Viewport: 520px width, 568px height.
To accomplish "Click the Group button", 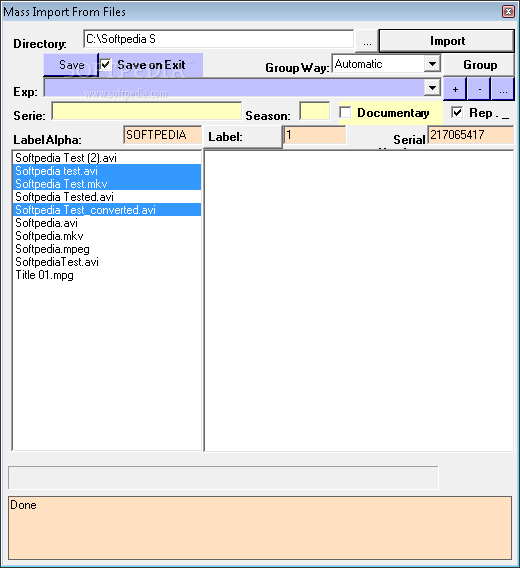I will [479, 65].
